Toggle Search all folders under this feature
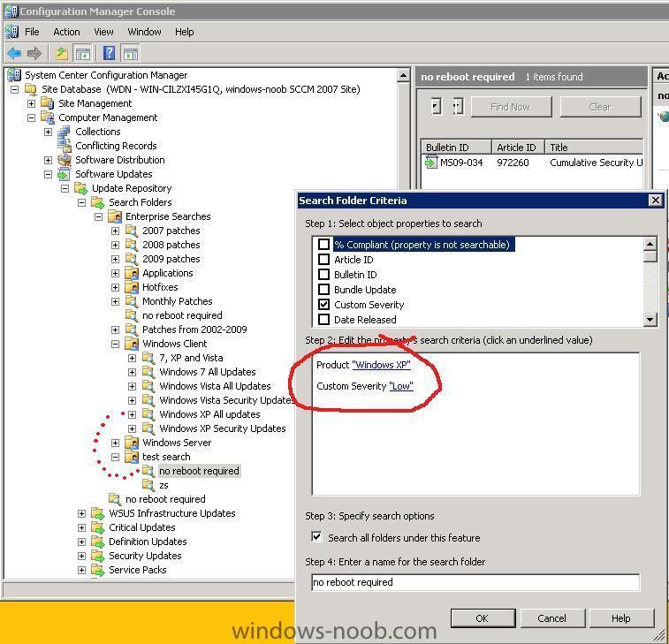This screenshot has height=644, width=669. [316, 537]
